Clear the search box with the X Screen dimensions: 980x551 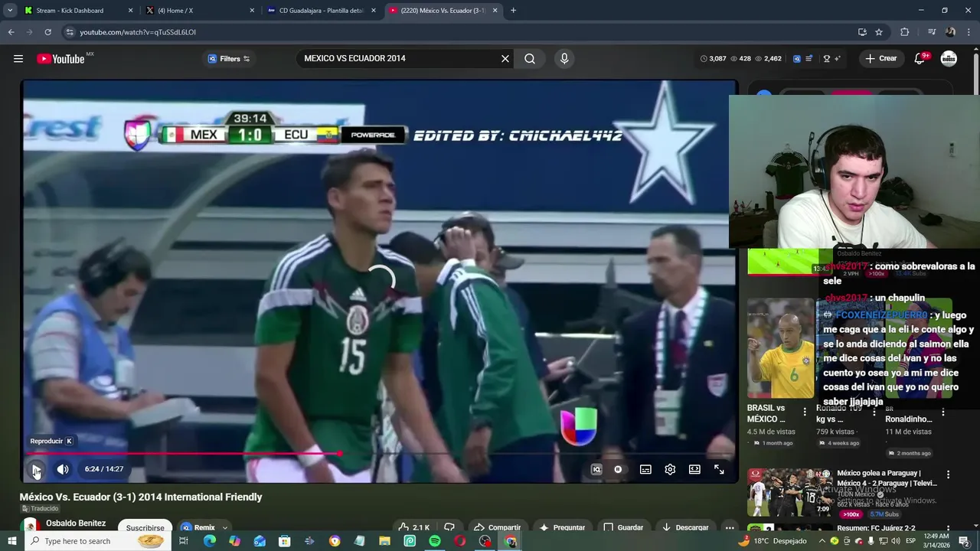pos(505,59)
